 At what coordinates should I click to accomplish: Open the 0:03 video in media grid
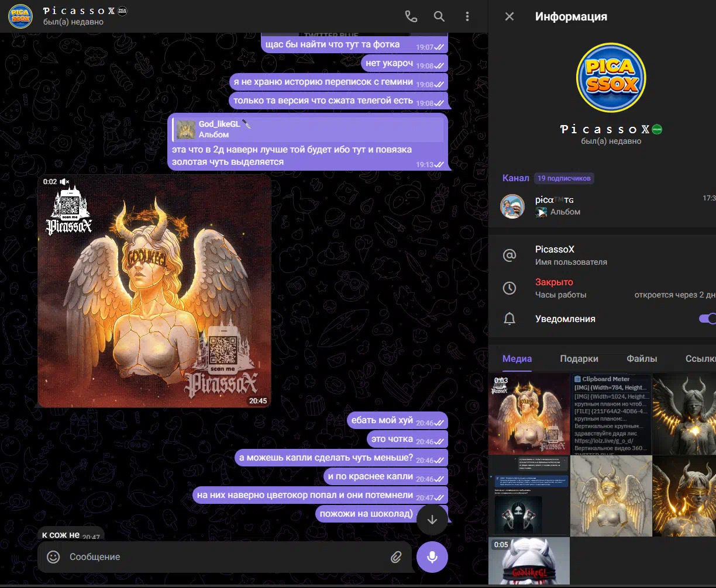(529, 414)
